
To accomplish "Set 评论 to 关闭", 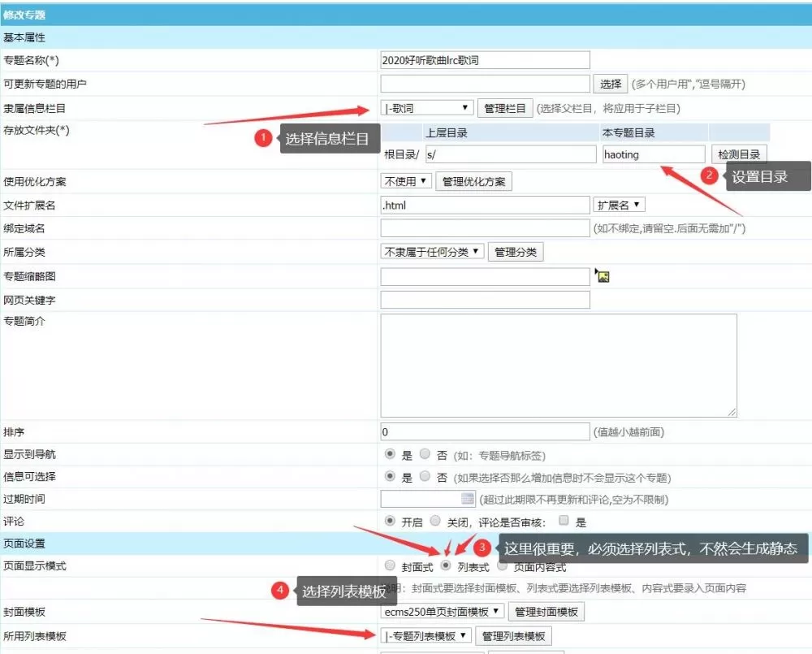I will pos(435,520).
